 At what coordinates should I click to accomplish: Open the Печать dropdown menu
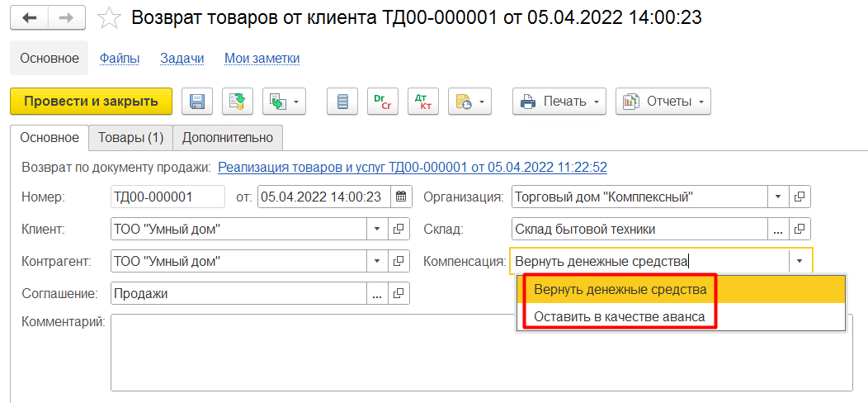click(x=559, y=102)
